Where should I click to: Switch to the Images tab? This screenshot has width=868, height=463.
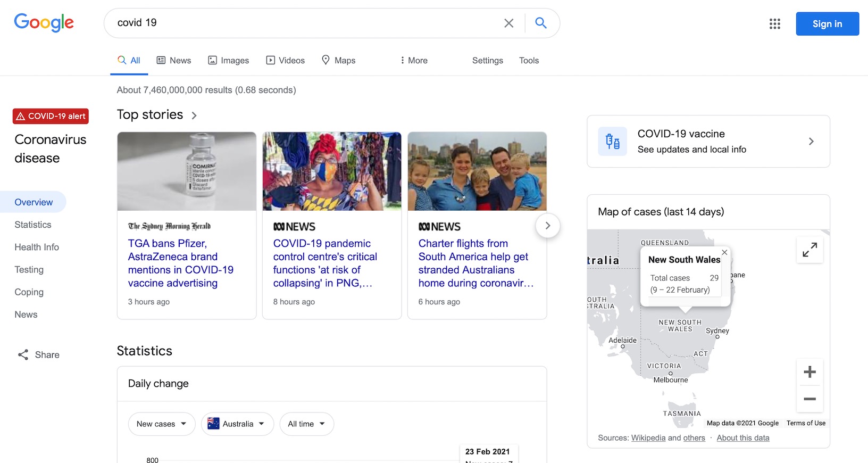228,61
